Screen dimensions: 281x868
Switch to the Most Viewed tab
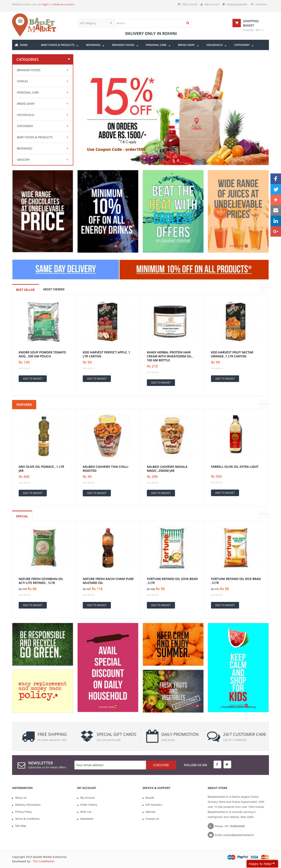[54, 289]
